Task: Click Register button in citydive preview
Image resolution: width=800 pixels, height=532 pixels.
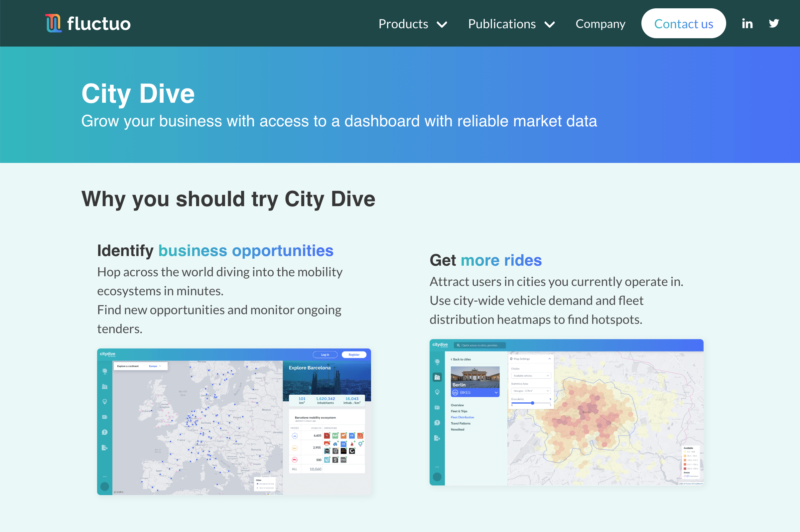Action: (354, 354)
